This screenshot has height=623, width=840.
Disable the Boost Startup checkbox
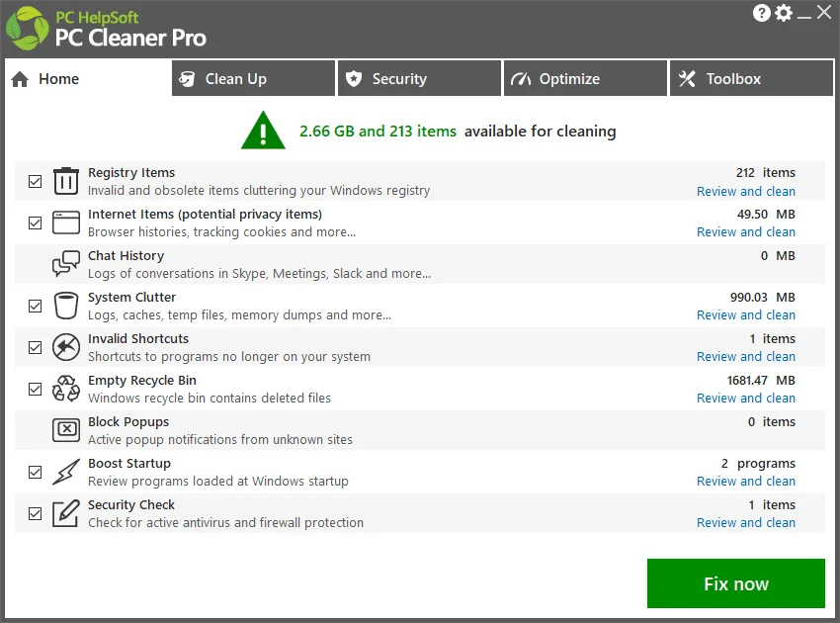[x=35, y=473]
